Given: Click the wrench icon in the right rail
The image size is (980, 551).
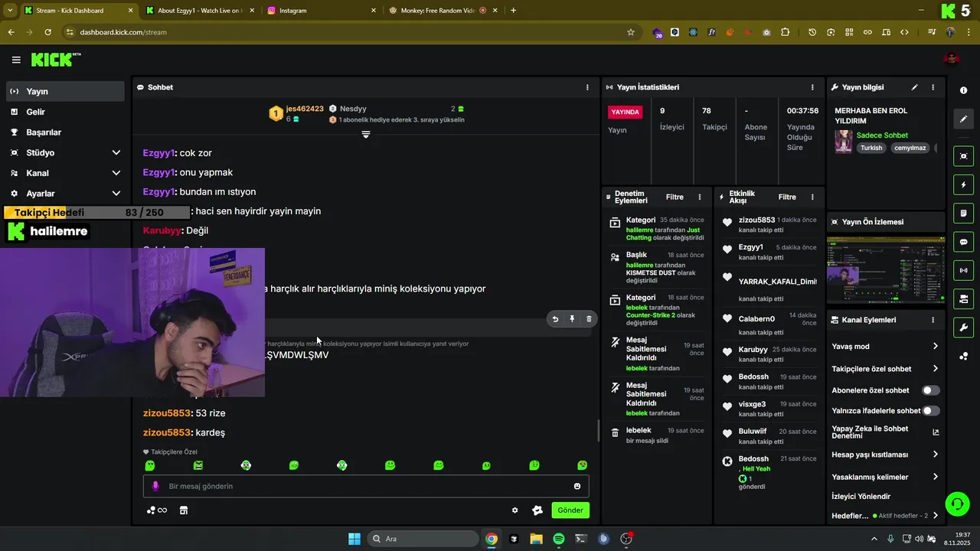Looking at the screenshot, I should point(963,328).
